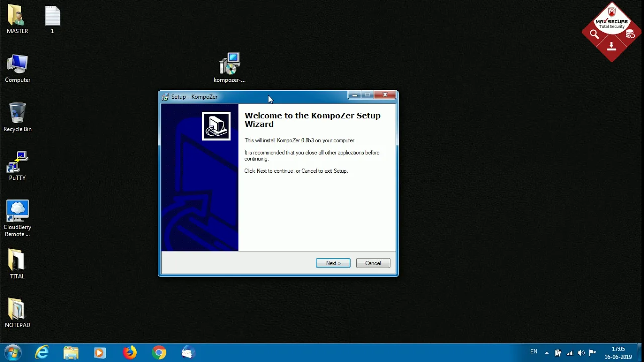Select the file named 1 on desktop
The height and width of the screenshot is (362, 644).
pos(52,20)
